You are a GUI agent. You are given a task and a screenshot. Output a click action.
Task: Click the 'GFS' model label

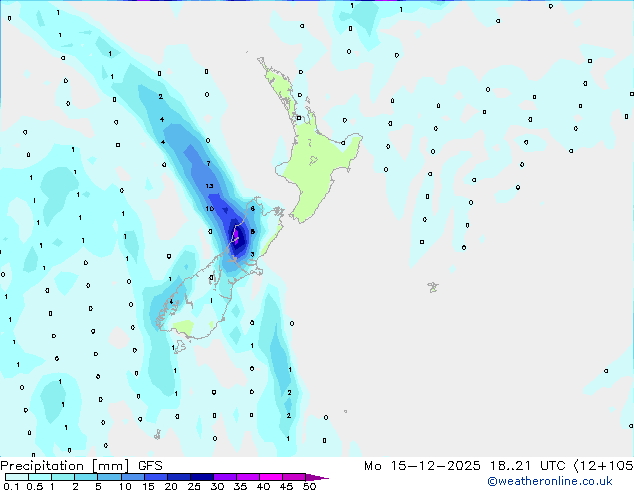150,466
